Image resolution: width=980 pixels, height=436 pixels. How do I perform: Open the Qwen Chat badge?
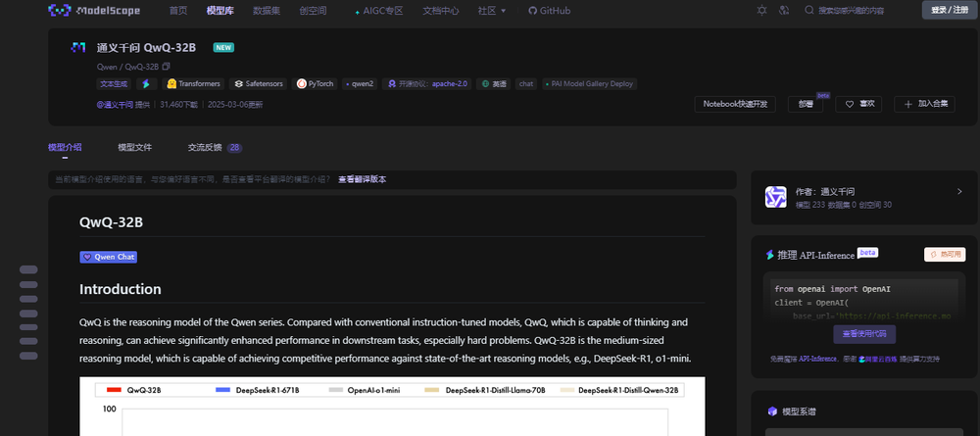108,257
